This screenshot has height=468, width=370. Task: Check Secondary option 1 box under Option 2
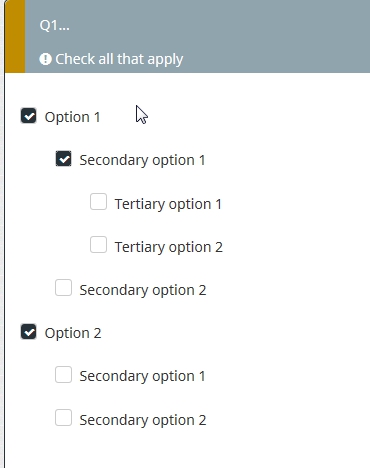pyautogui.click(x=63, y=375)
